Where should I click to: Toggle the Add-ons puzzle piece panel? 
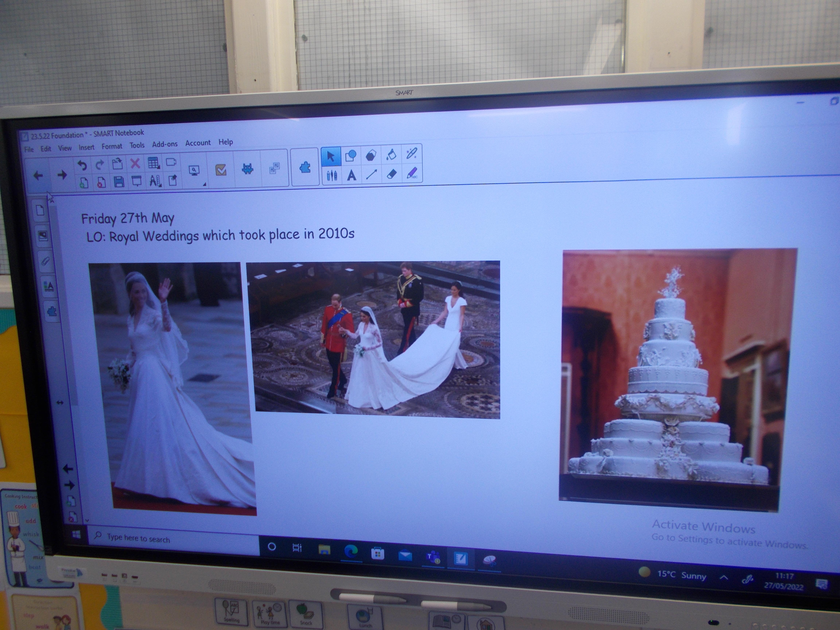(52, 312)
